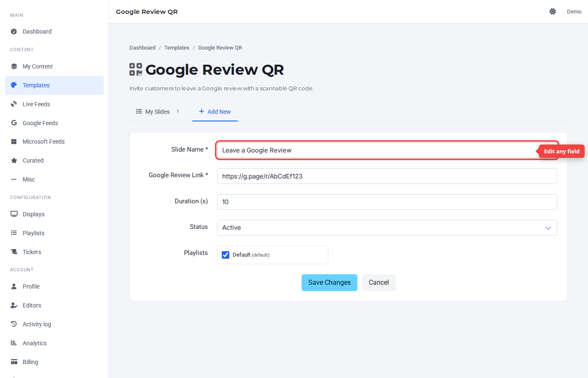588x378 pixels.
Task: Click the Default playlist label text
Action: coord(251,255)
